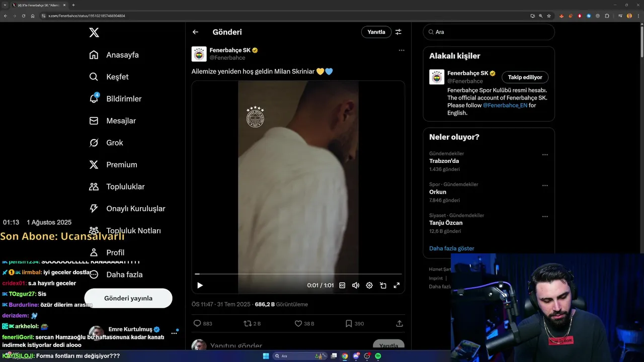Open the browser extensions puzzle icon
Viewport: 644px width, 362px height.
click(x=607, y=16)
